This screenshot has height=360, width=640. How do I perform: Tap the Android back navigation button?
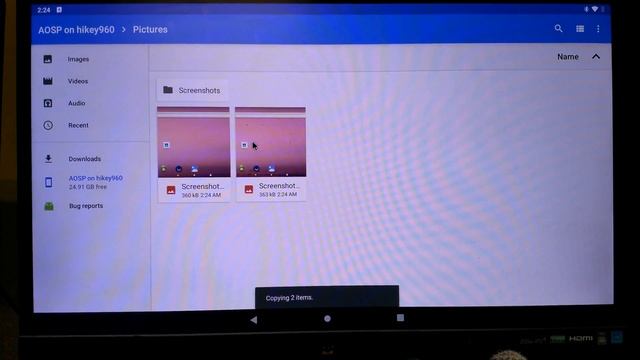tap(253, 320)
